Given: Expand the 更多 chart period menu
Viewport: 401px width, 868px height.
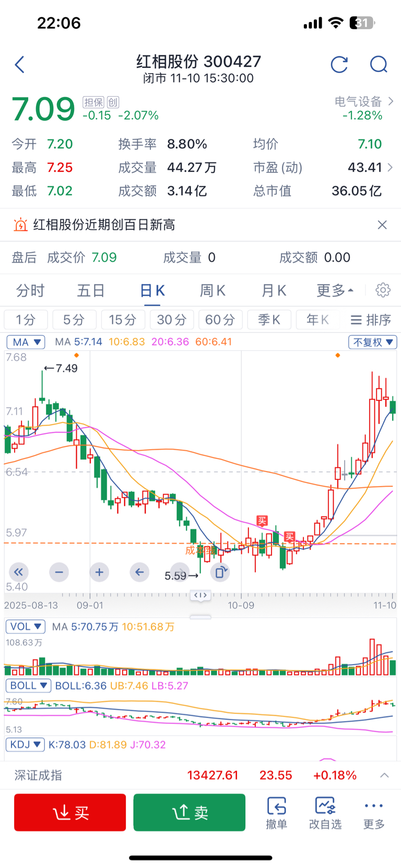Looking at the screenshot, I should click(335, 290).
